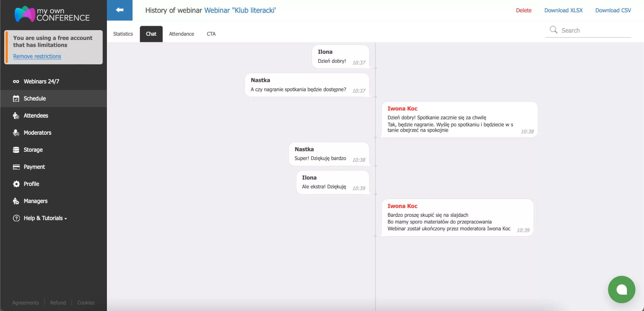Open Moderators from the sidebar
The width and height of the screenshot is (644, 311).
[16, 133]
